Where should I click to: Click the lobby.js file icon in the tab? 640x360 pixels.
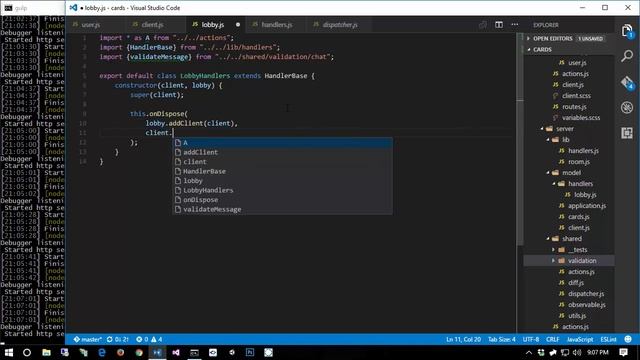195,25
